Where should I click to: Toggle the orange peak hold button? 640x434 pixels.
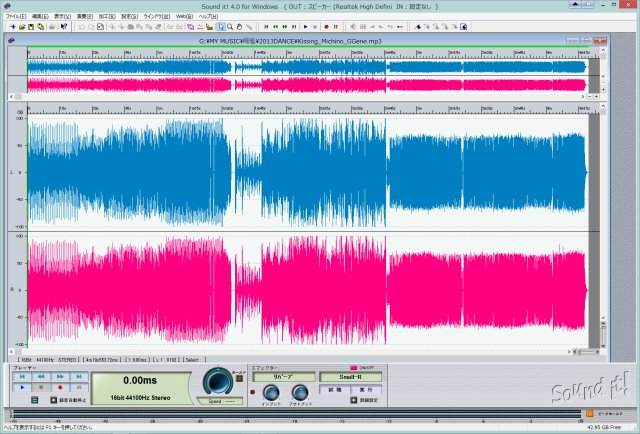[x=590, y=414]
